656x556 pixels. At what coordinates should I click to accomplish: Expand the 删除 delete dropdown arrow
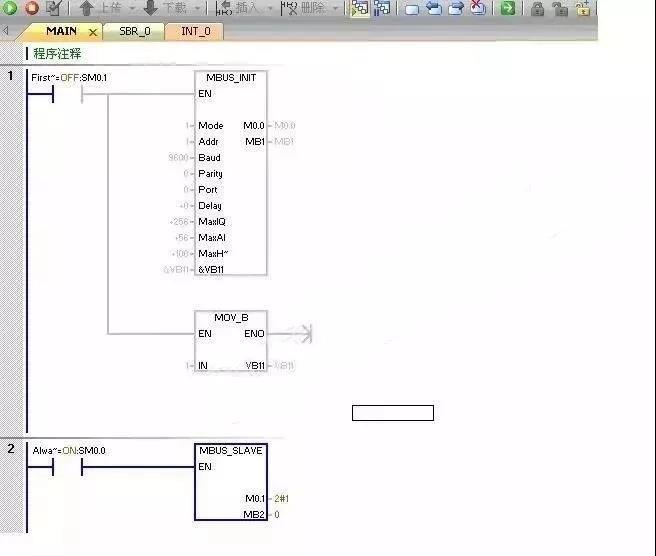(x=335, y=8)
